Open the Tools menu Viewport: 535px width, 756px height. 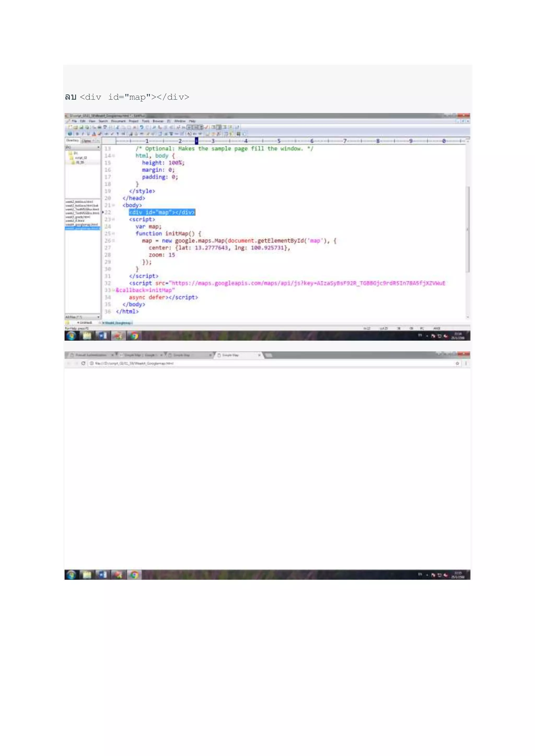tap(145, 121)
